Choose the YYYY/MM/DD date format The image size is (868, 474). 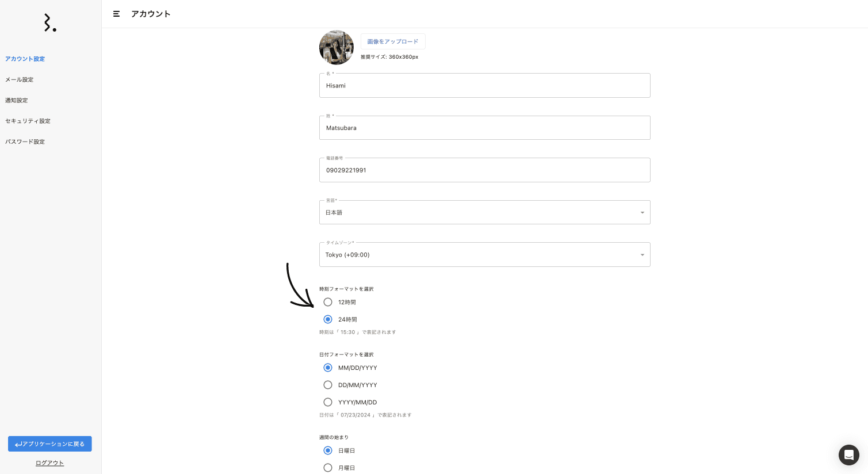point(328,402)
